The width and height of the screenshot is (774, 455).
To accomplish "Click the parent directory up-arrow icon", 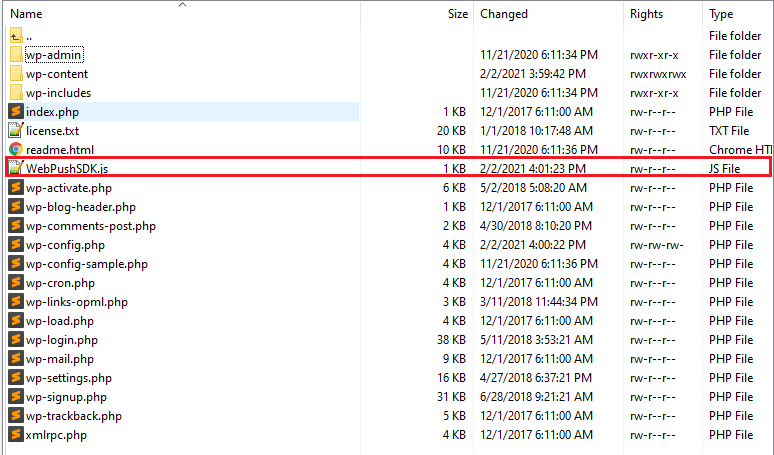I will click(x=16, y=36).
